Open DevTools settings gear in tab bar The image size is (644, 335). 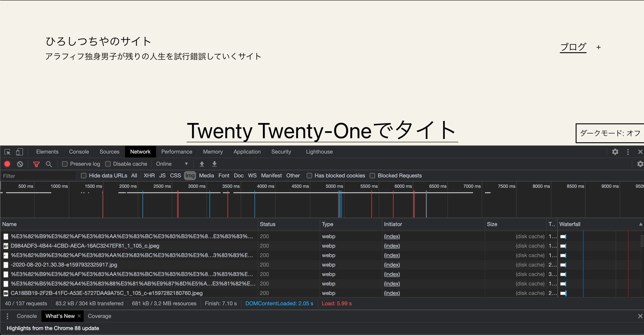tap(615, 152)
